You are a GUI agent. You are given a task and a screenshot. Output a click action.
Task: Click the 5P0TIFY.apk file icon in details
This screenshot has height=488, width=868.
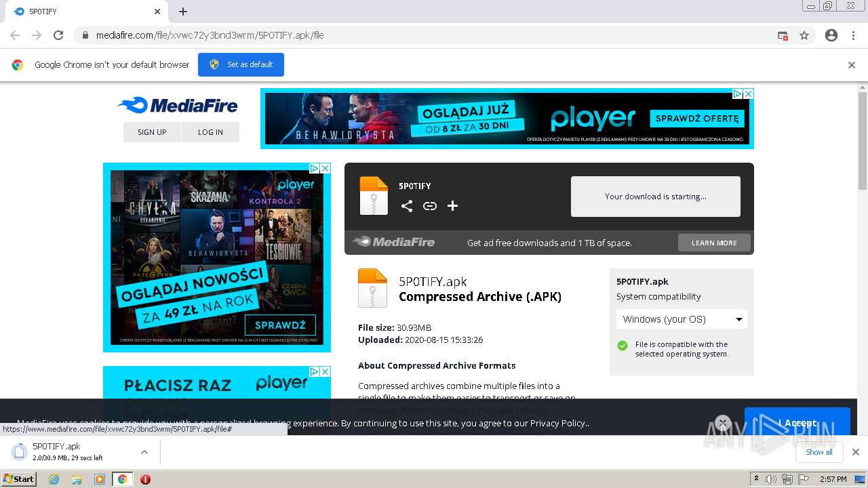click(372, 288)
